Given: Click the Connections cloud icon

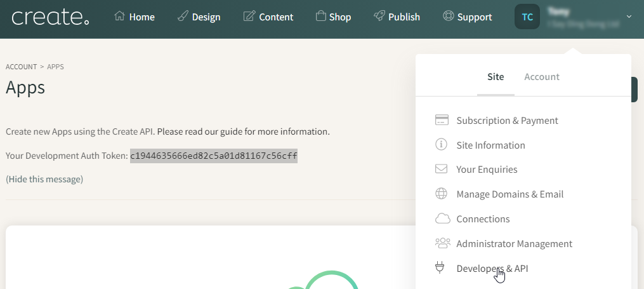Looking at the screenshot, I should pos(442,218).
